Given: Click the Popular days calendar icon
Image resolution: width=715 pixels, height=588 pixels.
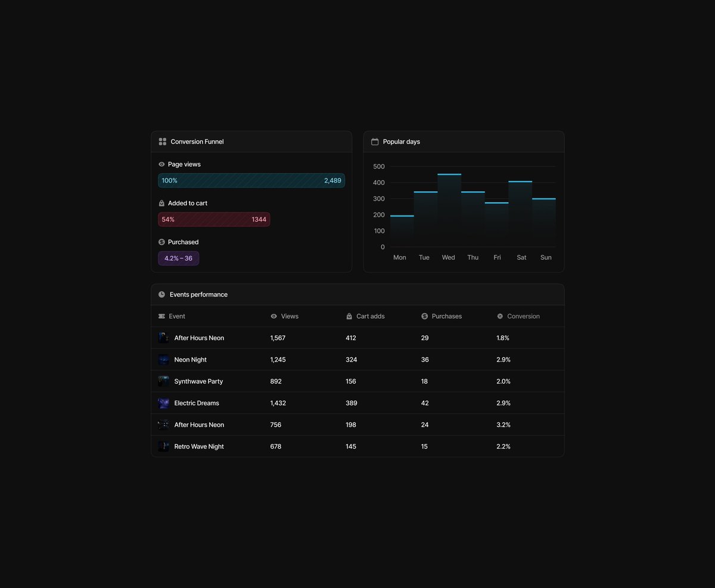Looking at the screenshot, I should pyautogui.click(x=375, y=142).
